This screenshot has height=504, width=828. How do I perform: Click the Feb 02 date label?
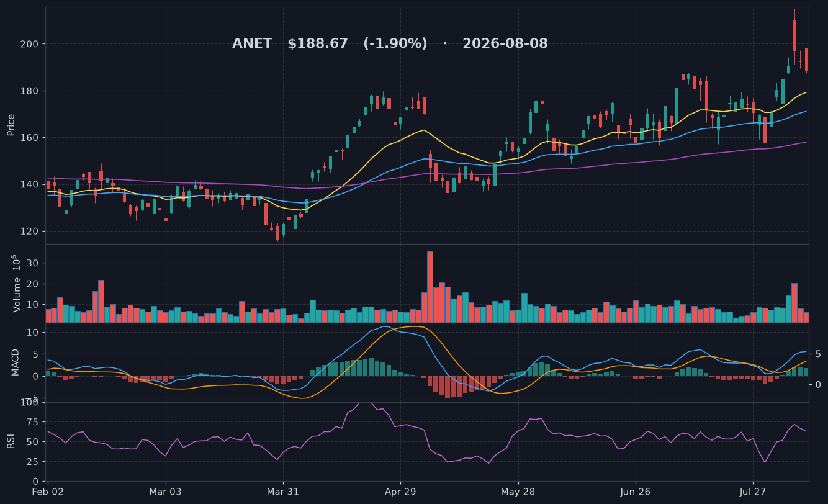pyautogui.click(x=48, y=492)
